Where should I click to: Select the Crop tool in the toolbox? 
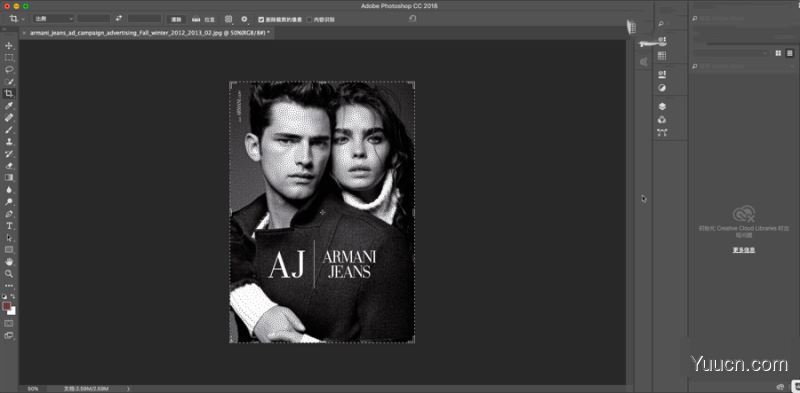tap(9, 93)
